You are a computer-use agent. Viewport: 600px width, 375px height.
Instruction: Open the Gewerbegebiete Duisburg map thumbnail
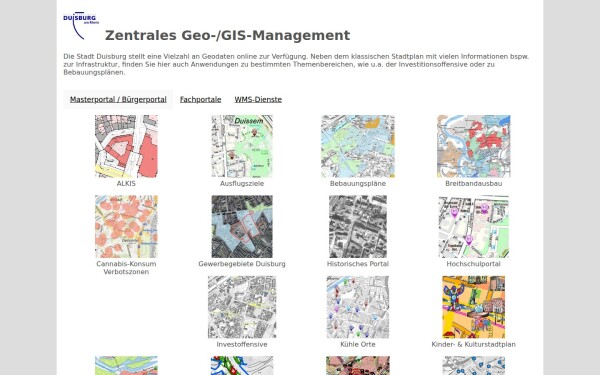click(x=242, y=227)
